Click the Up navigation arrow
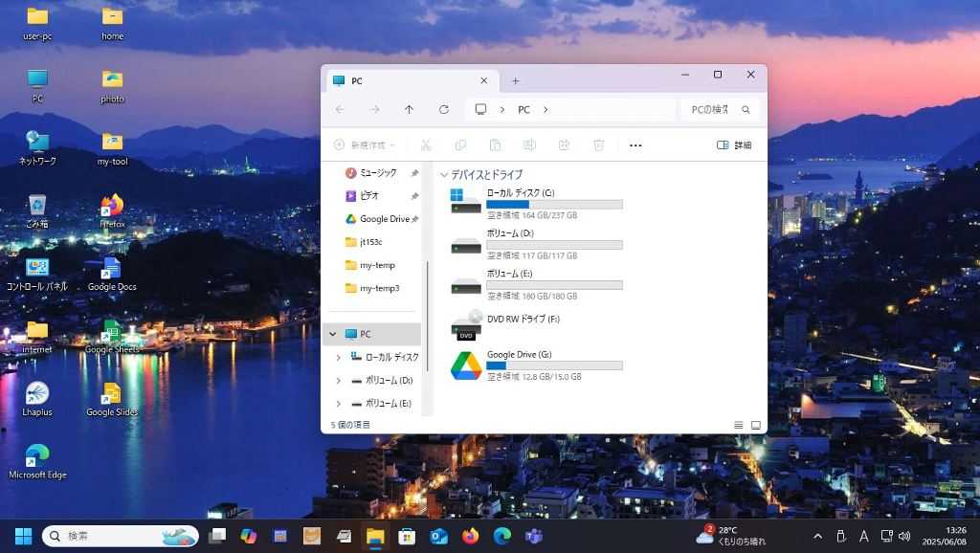Image resolution: width=980 pixels, height=553 pixels. [x=409, y=110]
